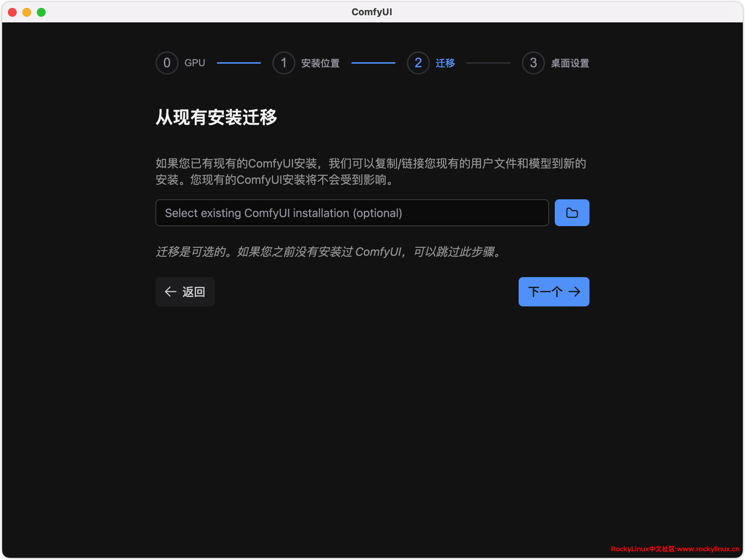Screen dimensions: 745x560
Task: Select the 安装位置 step label
Action: [320, 63]
